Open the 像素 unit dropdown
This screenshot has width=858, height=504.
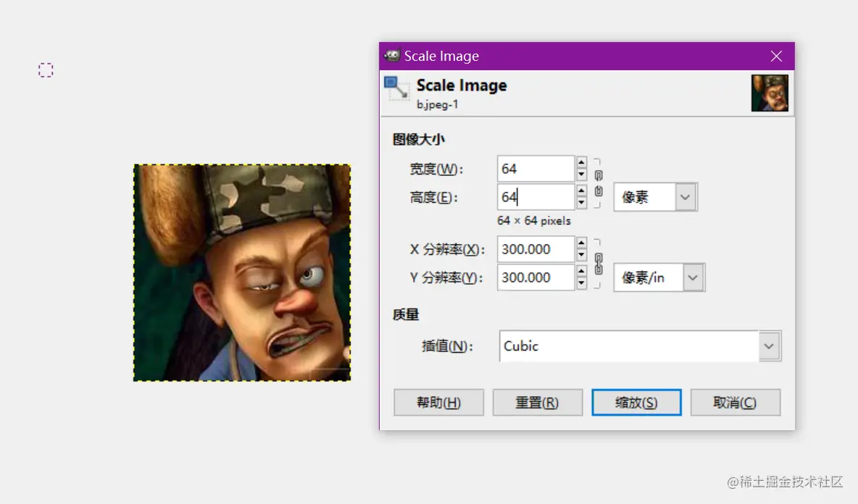[x=654, y=196]
